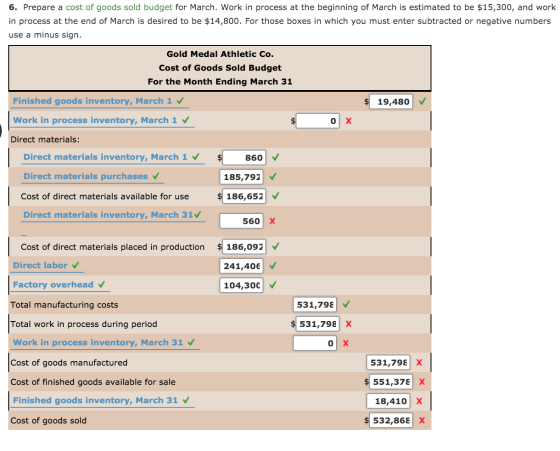Select the 'Gold Medal Athletic Co.' title text
Viewport: 560px width, 451px height.
pos(220,54)
